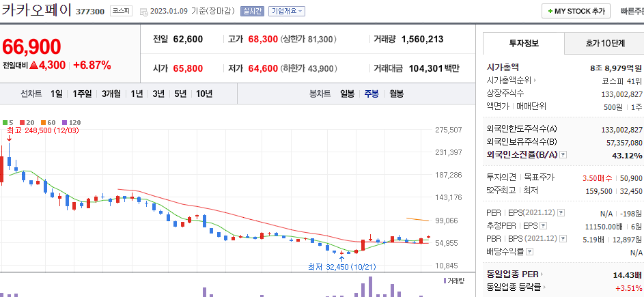Add stock via MY STOCK 추가 button
This screenshot has width=644, height=297.
[576, 11]
